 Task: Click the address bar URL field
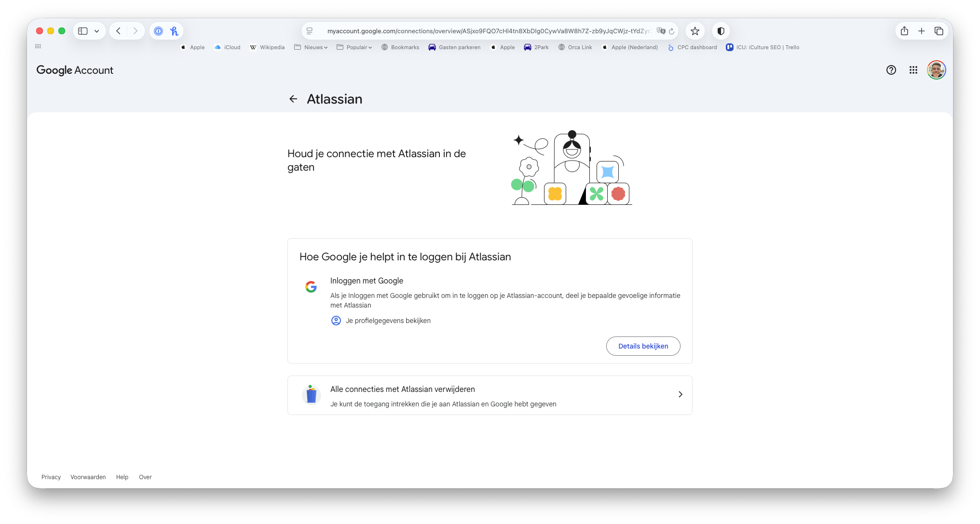(x=487, y=31)
